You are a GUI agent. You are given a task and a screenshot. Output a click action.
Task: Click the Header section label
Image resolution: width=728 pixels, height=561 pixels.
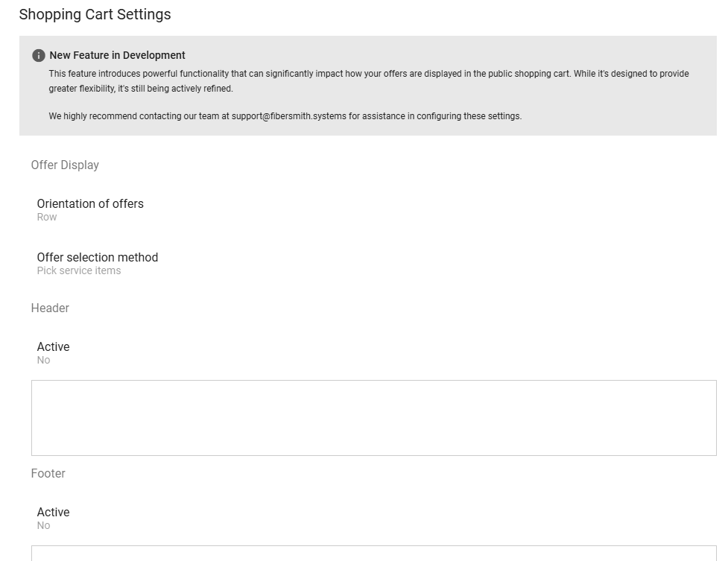50,308
